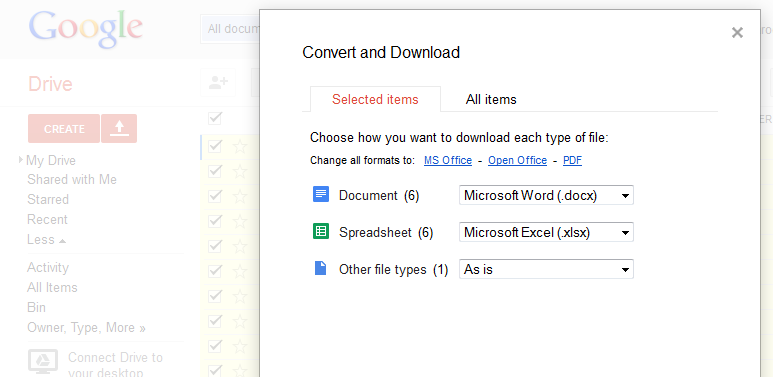
Task: Open the Bin folder
Action: pyautogui.click(x=36, y=308)
